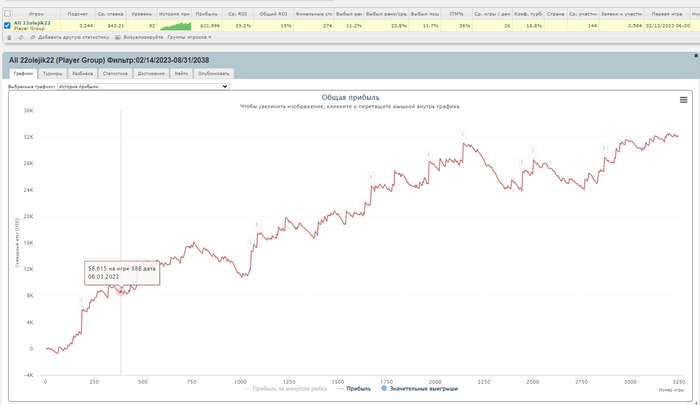Expand the 'Группы игроков' dropdown
Image resolution: width=700 pixels, height=405 pixels.
[x=189, y=38]
